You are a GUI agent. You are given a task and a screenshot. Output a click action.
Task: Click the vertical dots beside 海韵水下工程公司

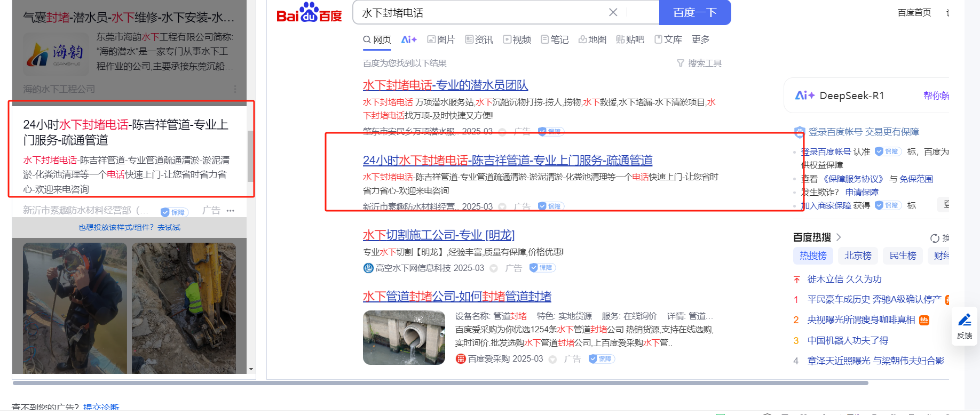point(235,89)
